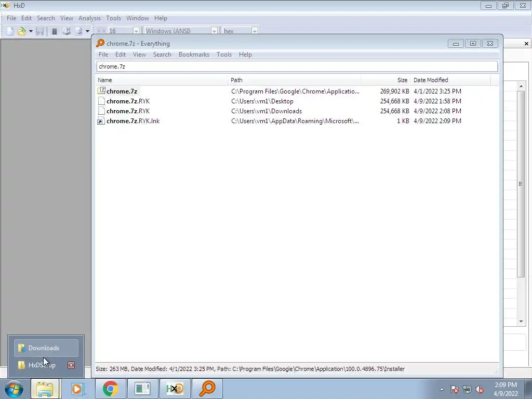
Task: Click Google Chrome taskbar icon
Action: pos(110,389)
